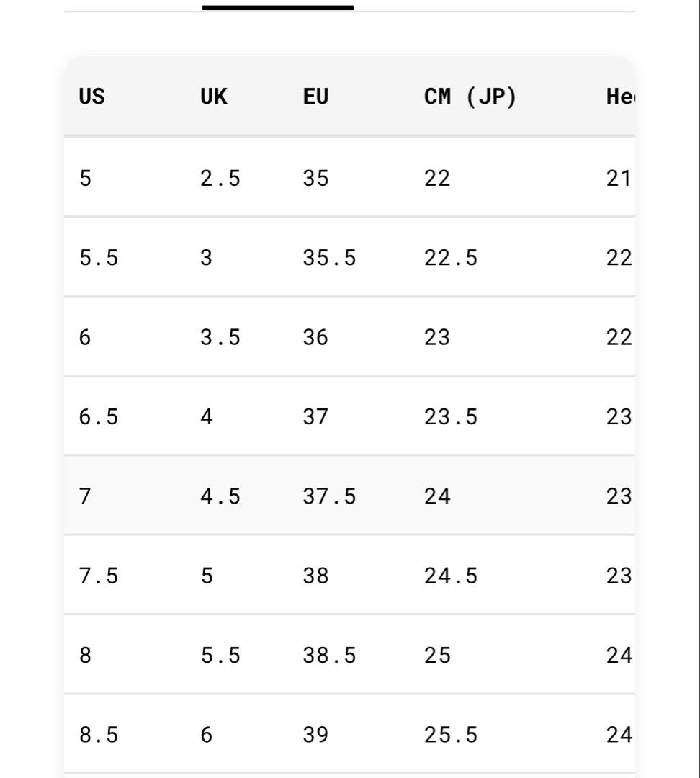Select the active tab with black underline

(278, 6)
